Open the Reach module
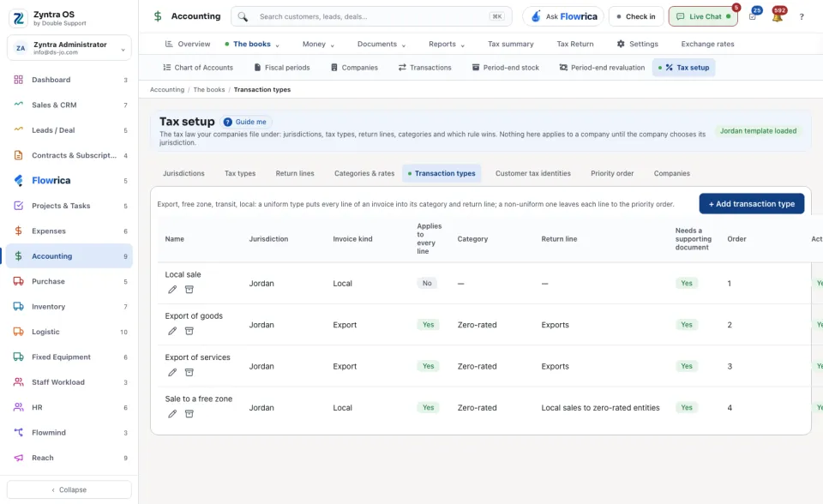This screenshot has width=823, height=504. [69, 458]
